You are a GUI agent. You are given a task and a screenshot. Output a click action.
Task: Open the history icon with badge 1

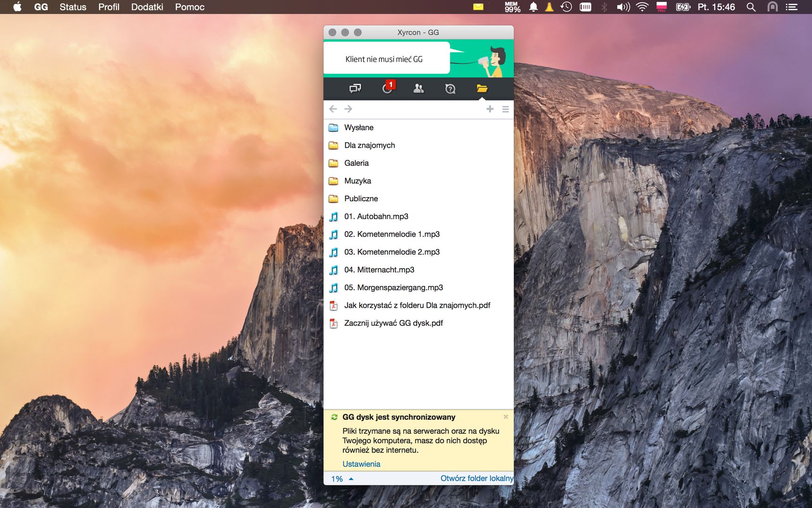pos(388,87)
